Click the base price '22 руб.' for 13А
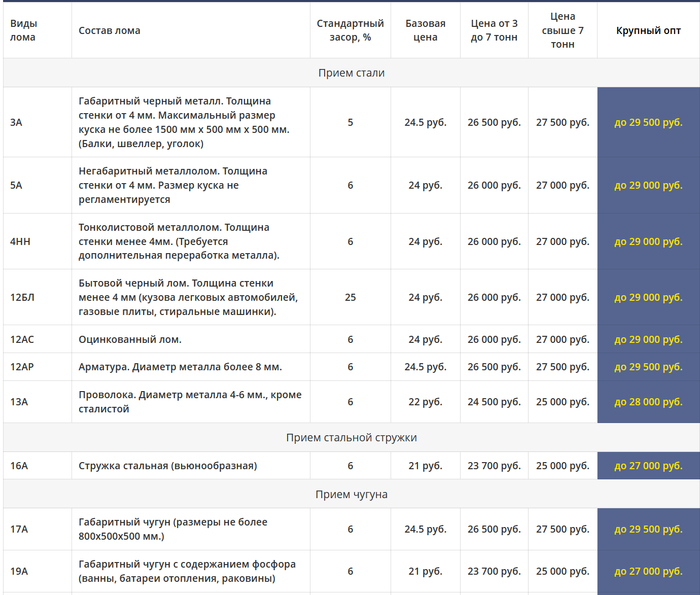Image resolution: width=700 pixels, height=595 pixels. coord(426,402)
